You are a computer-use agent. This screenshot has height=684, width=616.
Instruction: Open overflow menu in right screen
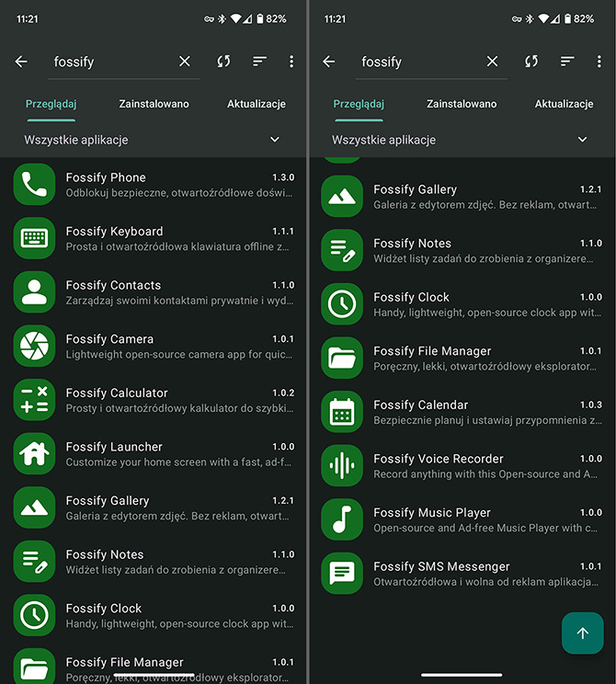599,62
